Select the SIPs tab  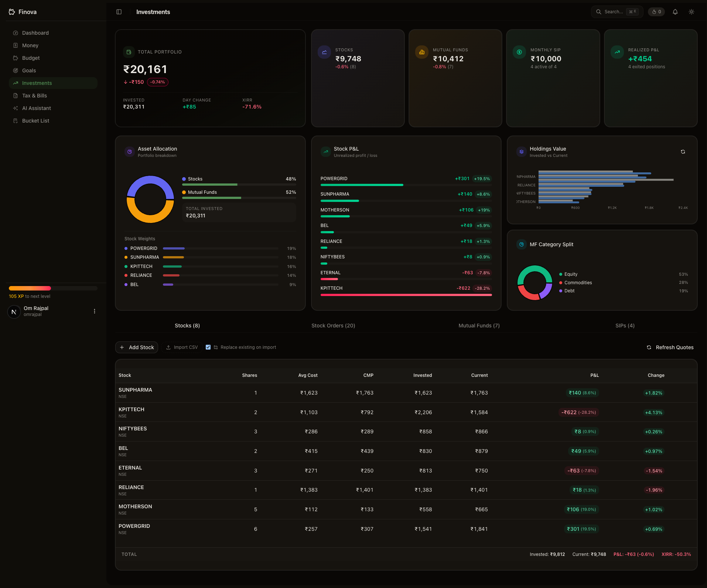[x=625, y=326]
